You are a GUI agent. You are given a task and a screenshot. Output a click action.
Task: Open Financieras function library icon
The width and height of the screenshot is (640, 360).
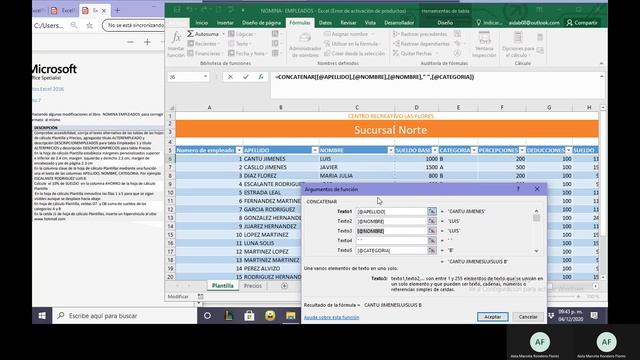[191, 53]
